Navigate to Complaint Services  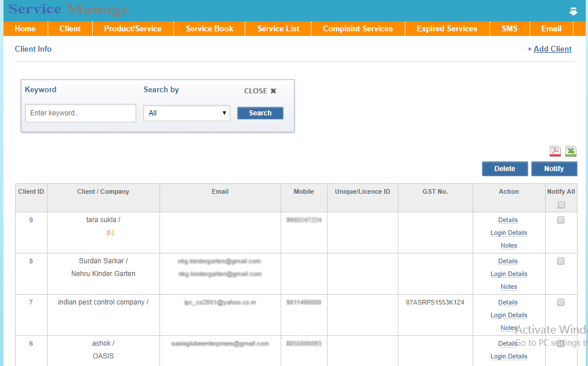pyautogui.click(x=358, y=28)
